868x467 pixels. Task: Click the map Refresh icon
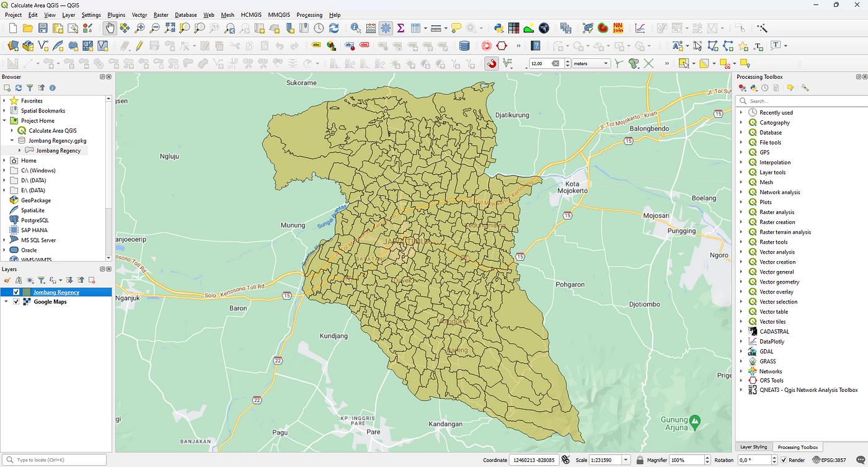(x=334, y=28)
